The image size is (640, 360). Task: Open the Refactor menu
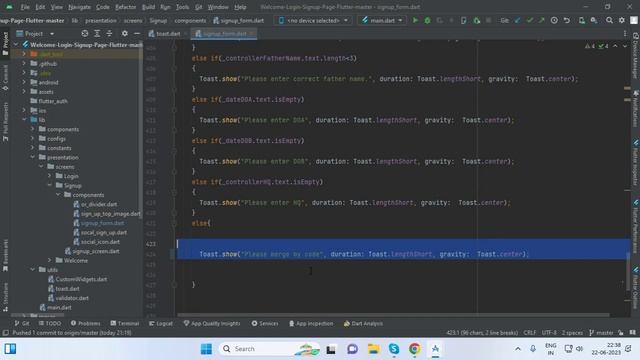click(126, 7)
